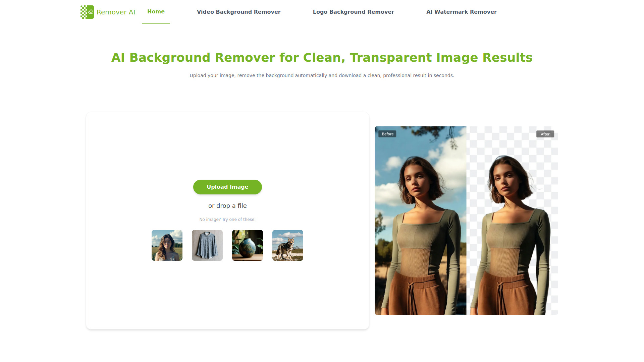Click the Before label on the preview

[x=387, y=134]
